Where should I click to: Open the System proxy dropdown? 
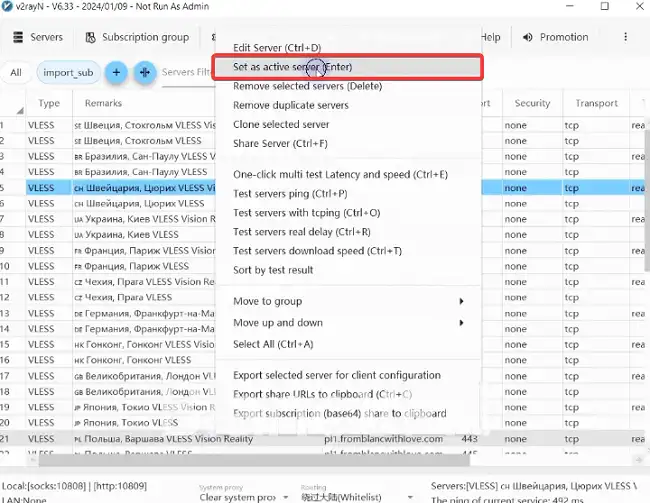[x=244, y=497]
